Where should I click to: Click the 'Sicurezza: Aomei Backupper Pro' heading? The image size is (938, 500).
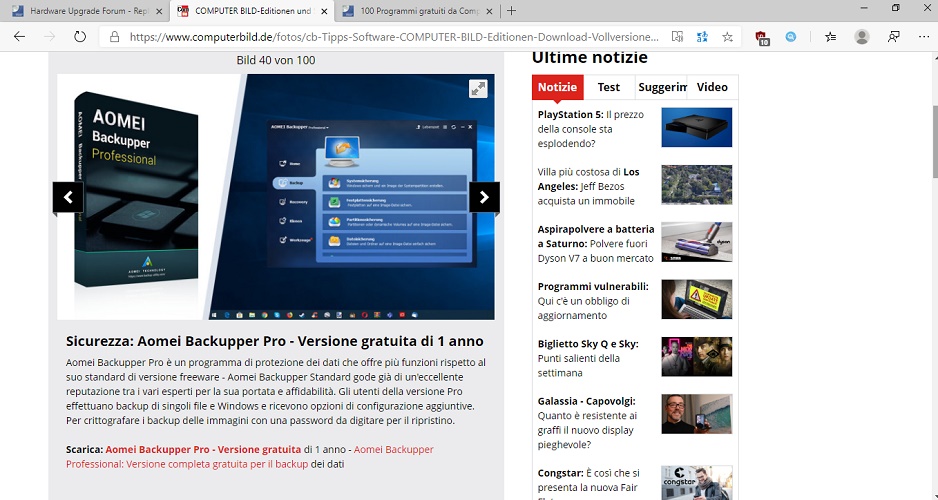[275, 341]
